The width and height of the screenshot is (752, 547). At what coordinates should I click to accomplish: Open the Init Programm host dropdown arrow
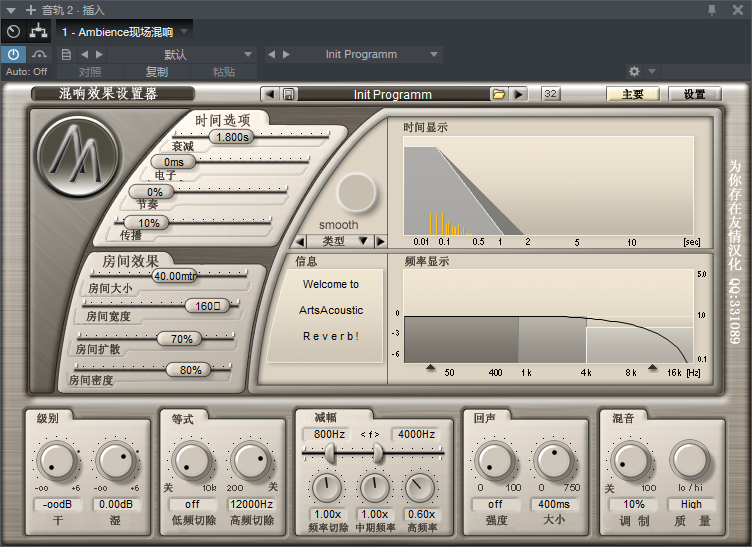(x=434, y=54)
